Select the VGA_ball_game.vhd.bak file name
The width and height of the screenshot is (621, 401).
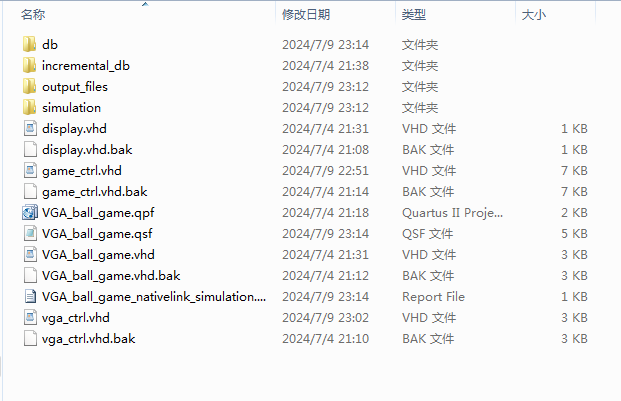click(111, 276)
